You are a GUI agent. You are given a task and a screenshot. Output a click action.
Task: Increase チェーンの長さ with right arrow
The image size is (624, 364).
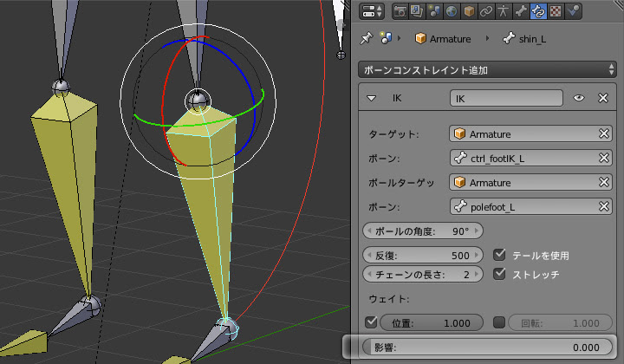(x=477, y=275)
